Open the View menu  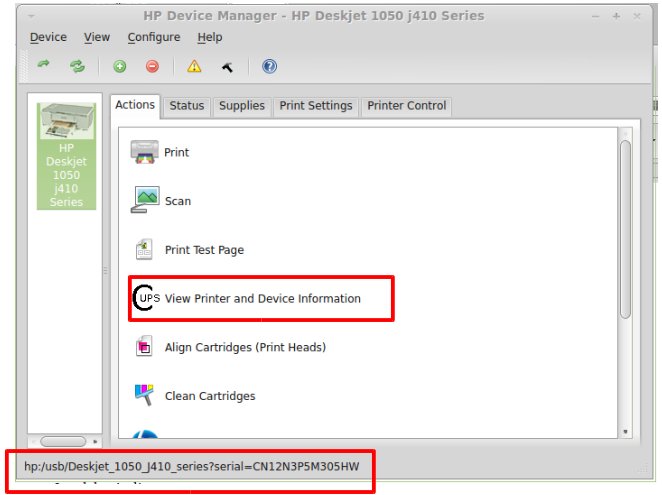(97, 37)
